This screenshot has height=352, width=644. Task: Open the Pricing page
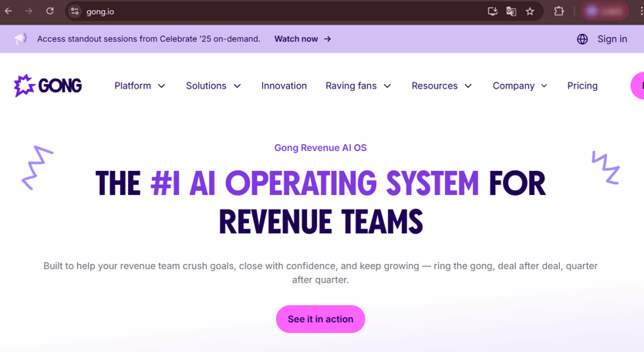tap(582, 85)
